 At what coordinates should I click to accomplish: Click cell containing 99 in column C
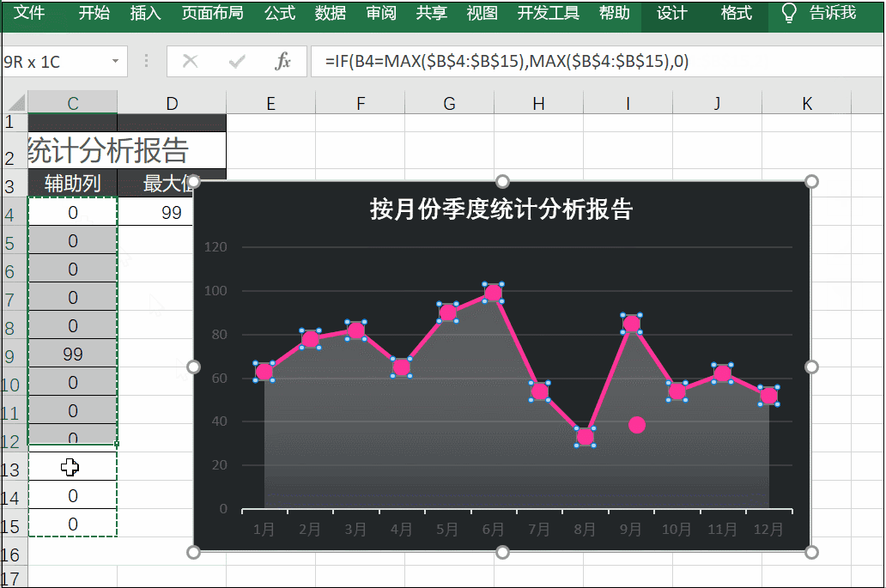point(73,354)
